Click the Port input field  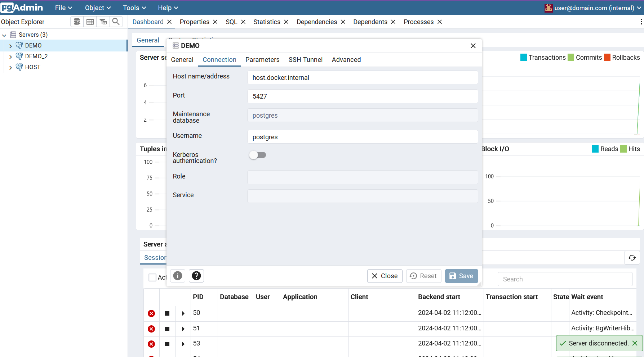pos(363,96)
